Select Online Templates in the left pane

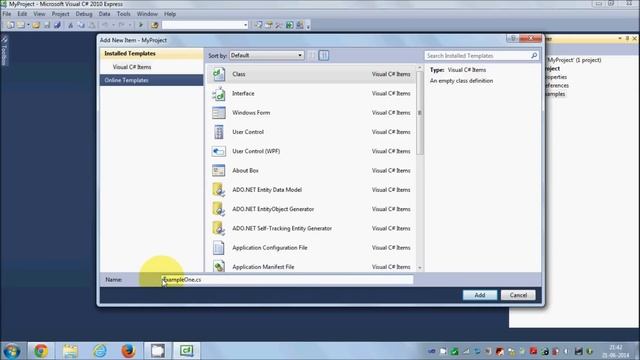point(151,80)
